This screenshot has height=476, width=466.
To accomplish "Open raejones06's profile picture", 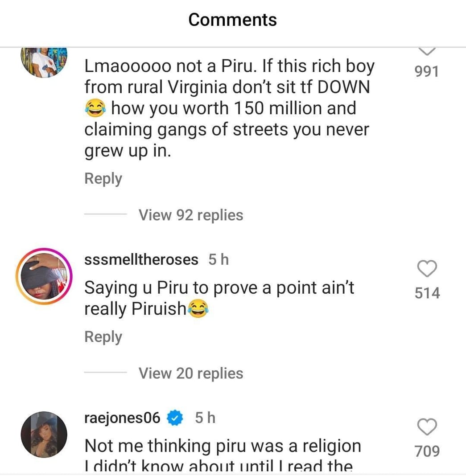I will pos(44,434).
